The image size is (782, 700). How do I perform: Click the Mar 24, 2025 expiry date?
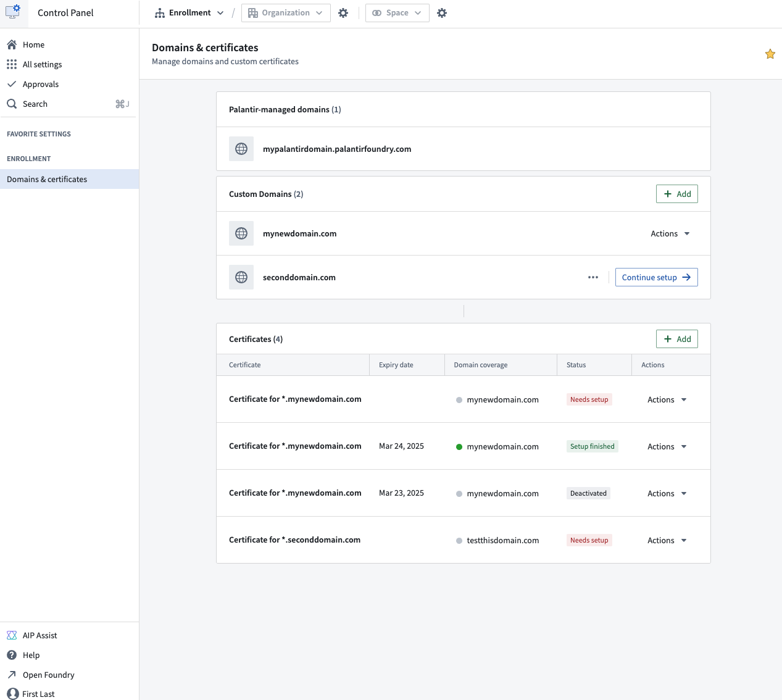(x=401, y=446)
